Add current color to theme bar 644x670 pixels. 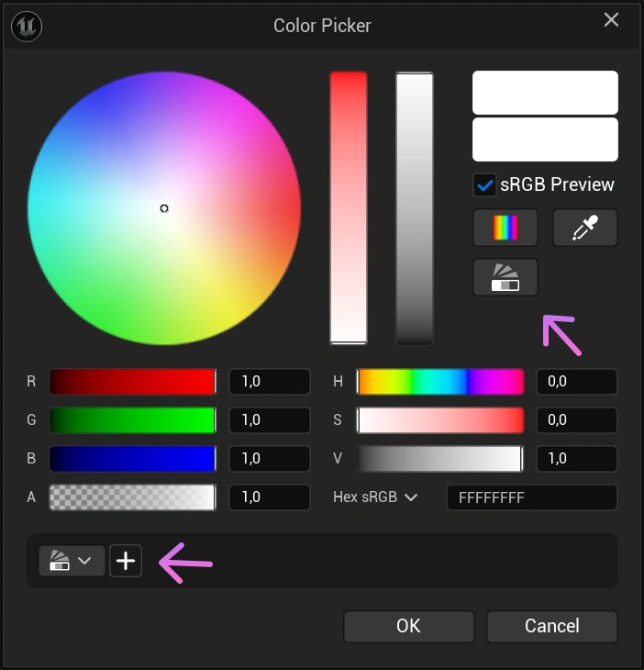[126, 561]
